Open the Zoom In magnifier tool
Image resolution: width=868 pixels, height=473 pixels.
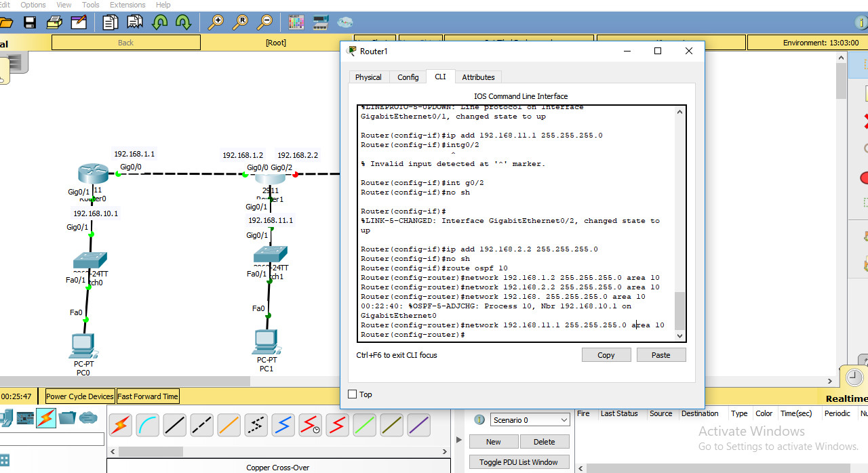[216, 21]
